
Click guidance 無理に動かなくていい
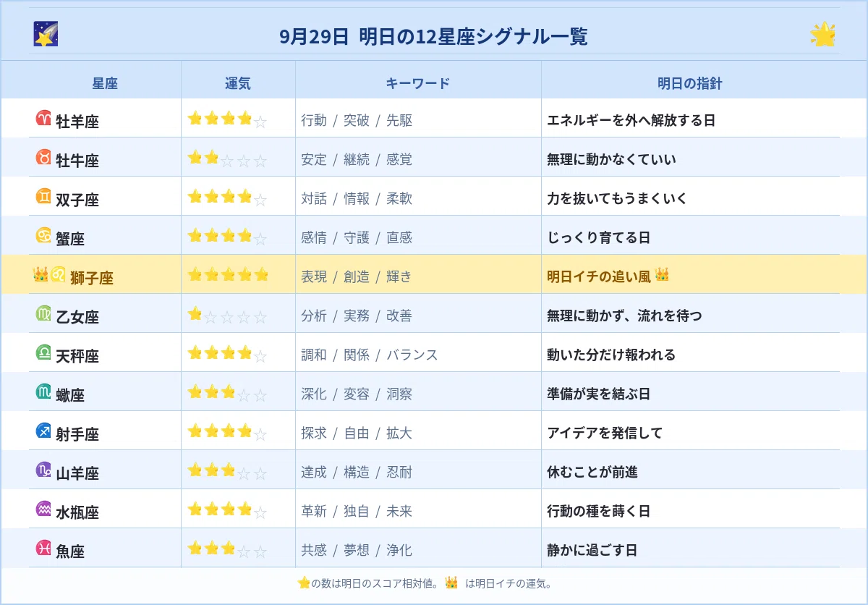tap(612, 159)
